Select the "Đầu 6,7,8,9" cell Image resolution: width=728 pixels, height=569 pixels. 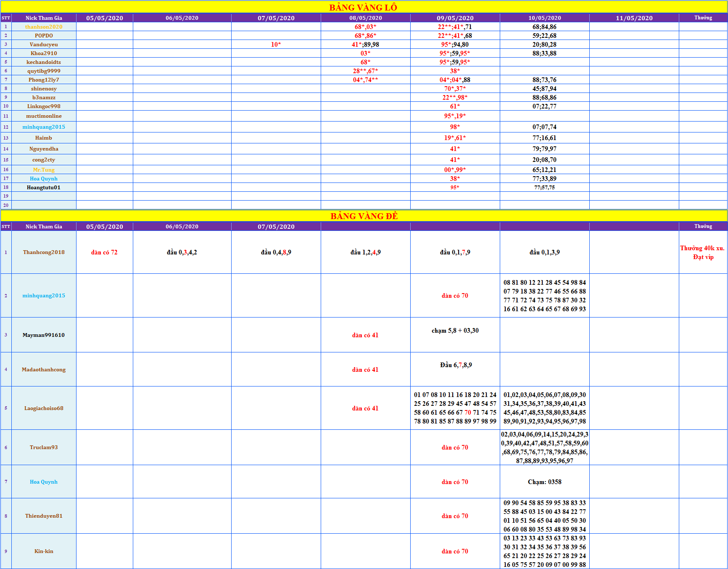tap(456, 365)
